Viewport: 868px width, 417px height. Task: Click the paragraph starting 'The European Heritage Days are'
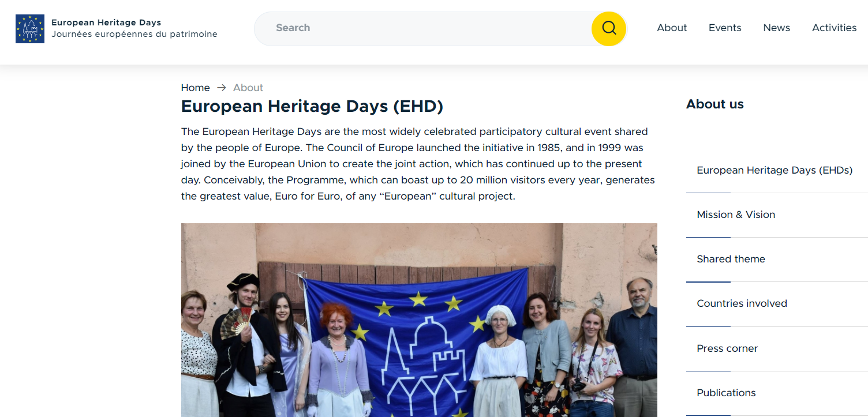pyautogui.click(x=418, y=164)
